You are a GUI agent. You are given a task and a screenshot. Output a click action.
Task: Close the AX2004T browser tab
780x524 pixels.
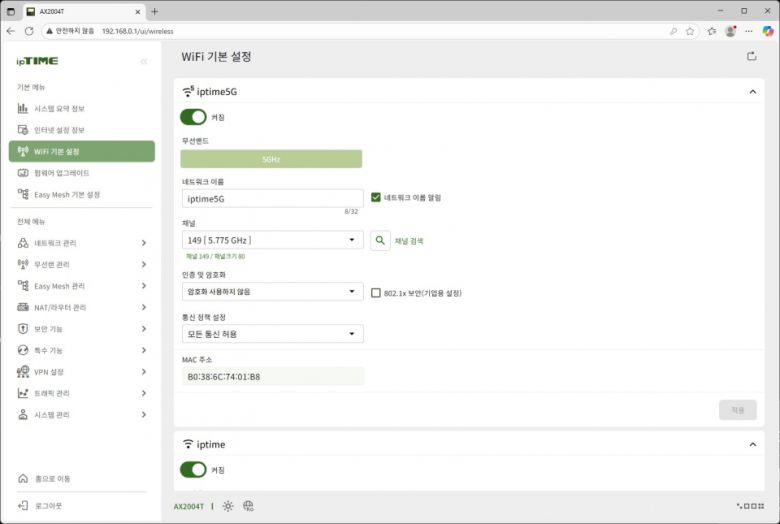[138, 11]
